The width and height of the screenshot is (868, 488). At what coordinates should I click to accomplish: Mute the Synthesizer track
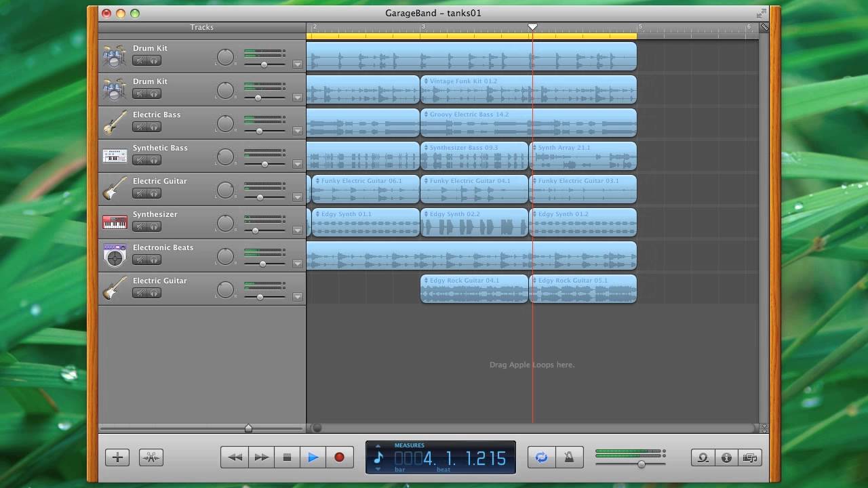coord(140,226)
